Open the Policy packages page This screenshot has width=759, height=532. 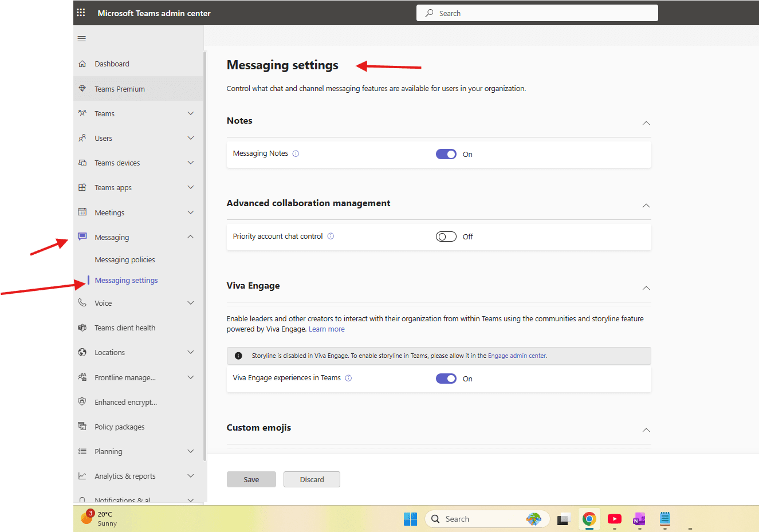(120, 427)
